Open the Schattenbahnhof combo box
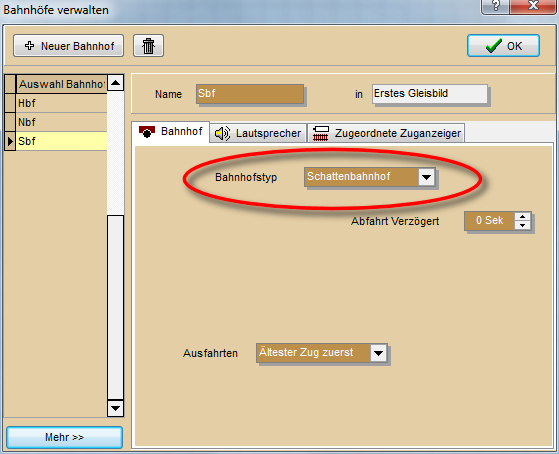The width and height of the screenshot is (559, 454). point(369,177)
